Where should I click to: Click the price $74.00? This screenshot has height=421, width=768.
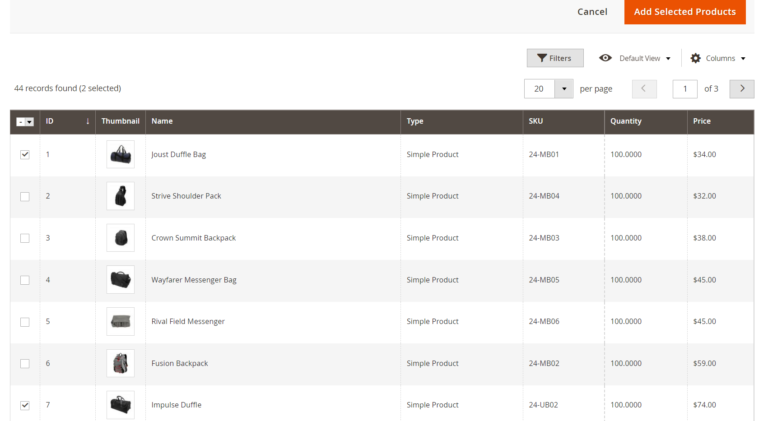pos(704,405)
